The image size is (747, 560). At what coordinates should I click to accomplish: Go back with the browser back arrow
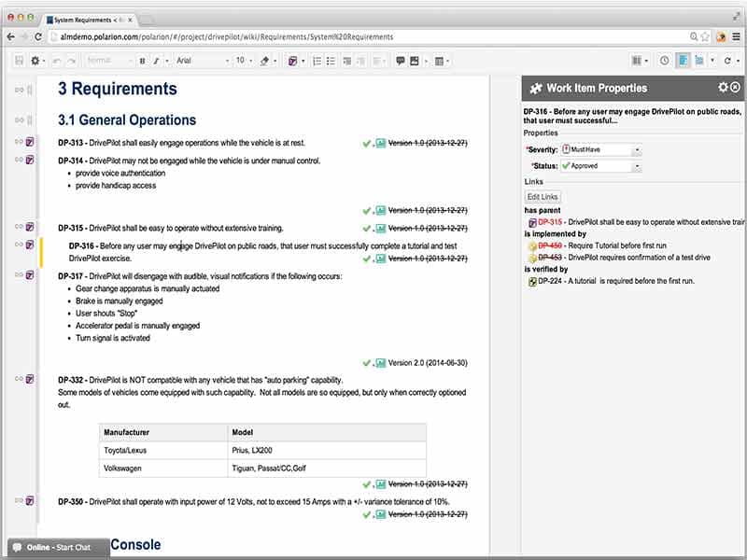click(11, 36)
